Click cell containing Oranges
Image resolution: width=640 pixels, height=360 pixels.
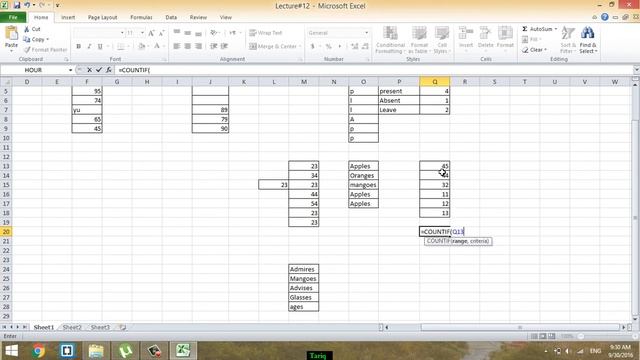(363, 176)
